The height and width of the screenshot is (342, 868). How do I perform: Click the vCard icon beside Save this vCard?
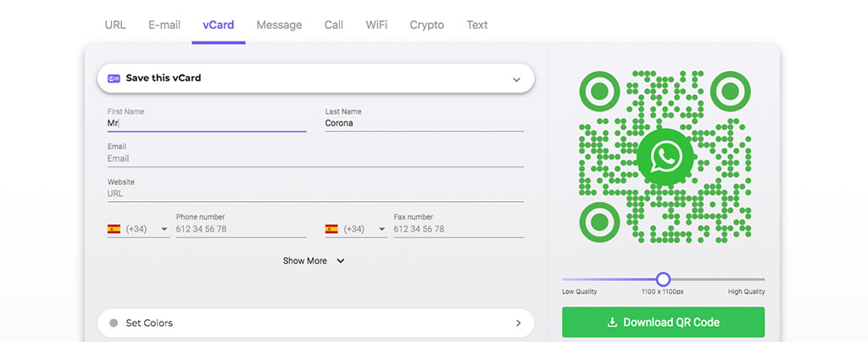click(x=114, y=78)
